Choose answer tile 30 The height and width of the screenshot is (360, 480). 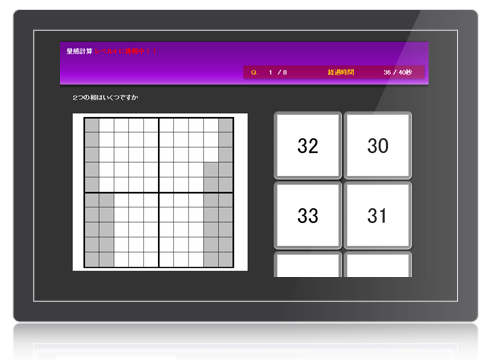point(378,146)
